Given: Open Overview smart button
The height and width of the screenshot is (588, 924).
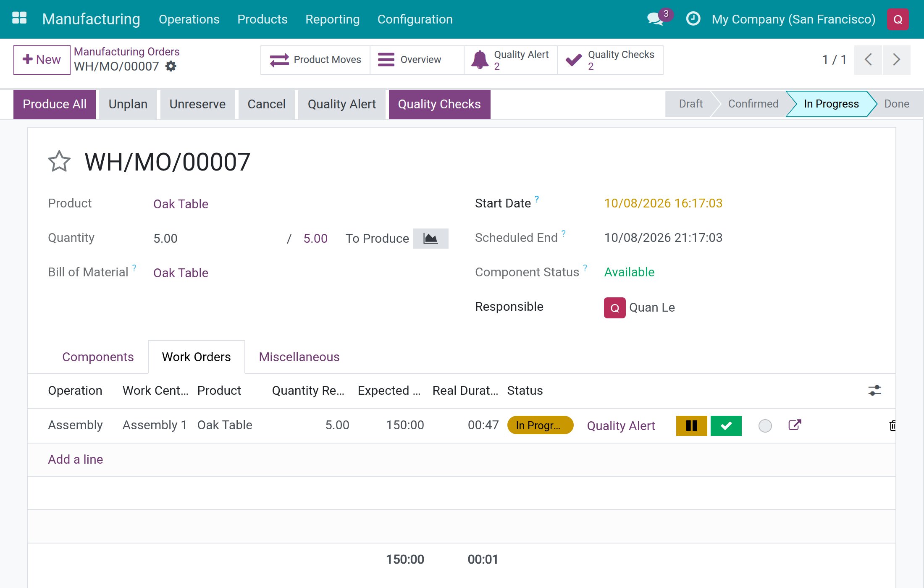Looking at the screenshot, I should point(417,60).
